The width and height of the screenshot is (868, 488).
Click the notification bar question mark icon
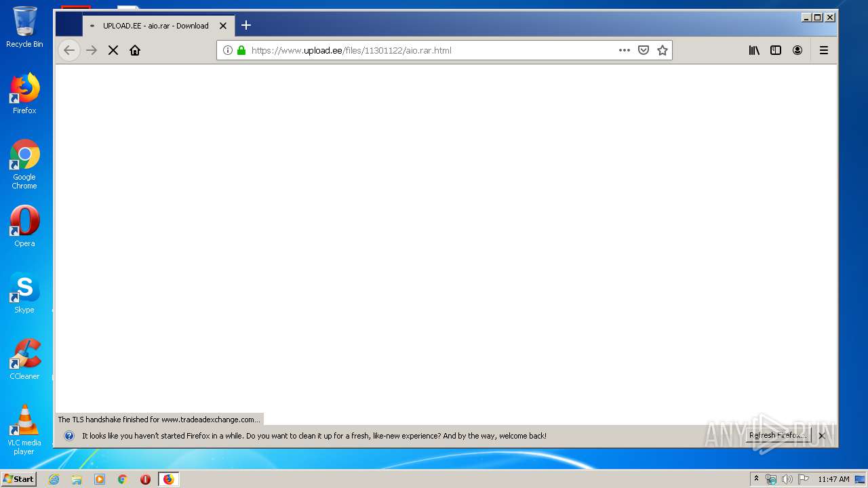[68, 436]
